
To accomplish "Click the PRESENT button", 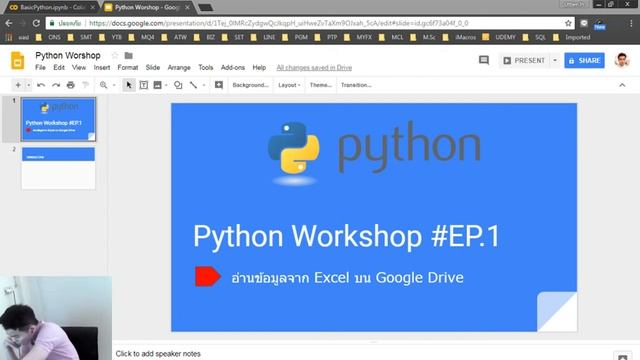I will coord(524,60).
